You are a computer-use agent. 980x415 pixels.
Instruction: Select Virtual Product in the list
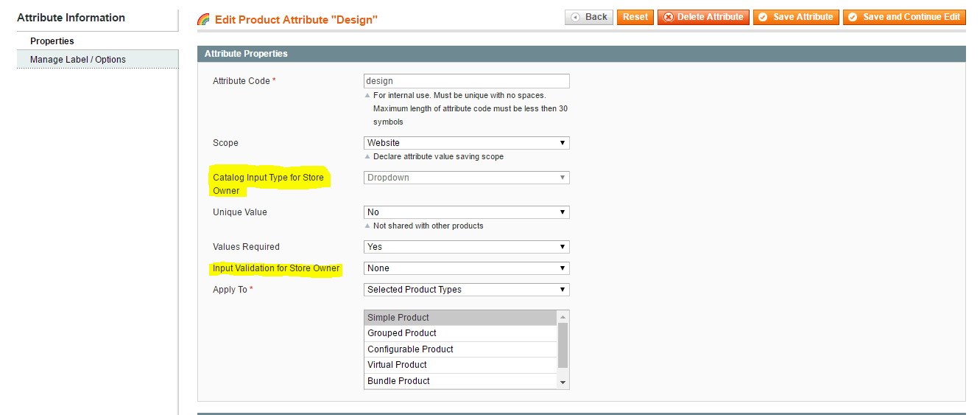coord(460,365)
